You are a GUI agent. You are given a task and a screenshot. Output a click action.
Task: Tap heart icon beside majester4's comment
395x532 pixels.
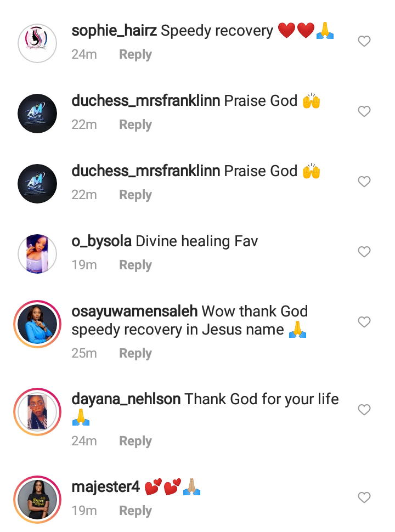tap(364, 497)
